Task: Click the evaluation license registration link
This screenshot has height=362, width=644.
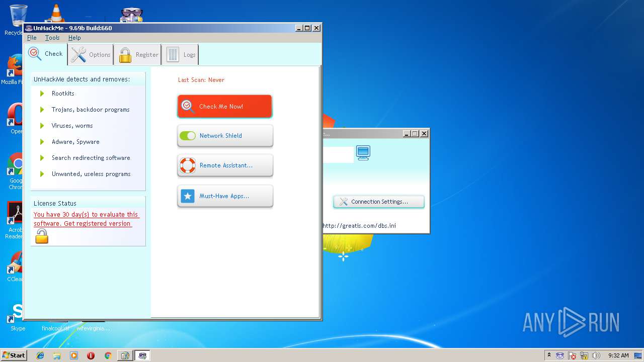Action: (x=86, y=219)
